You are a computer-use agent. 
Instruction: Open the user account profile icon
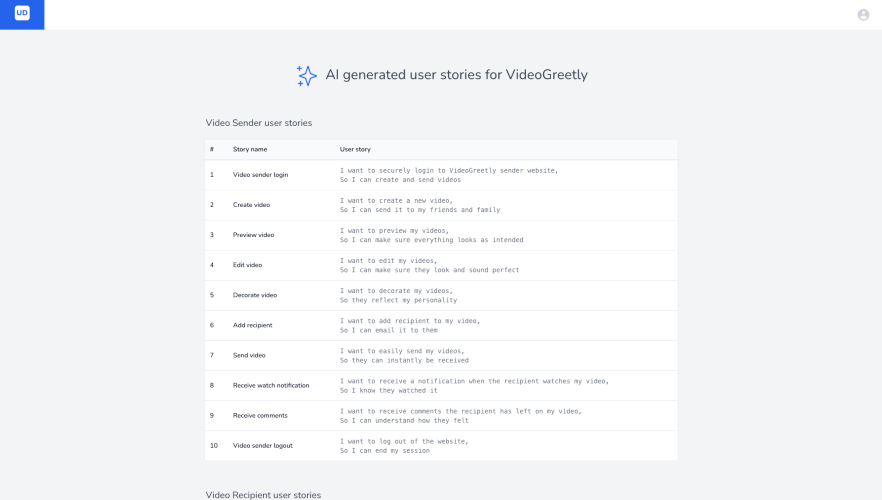tap(863, 15)
